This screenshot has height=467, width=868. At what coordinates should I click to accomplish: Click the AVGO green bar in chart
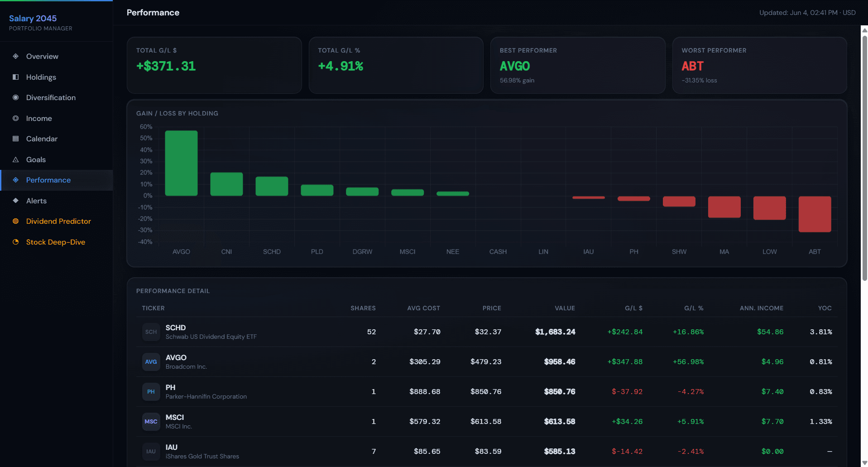(x=181, y=163)
